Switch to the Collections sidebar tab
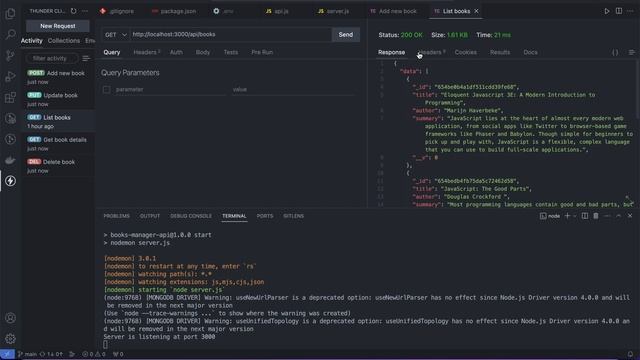 [x=64, y=41]
